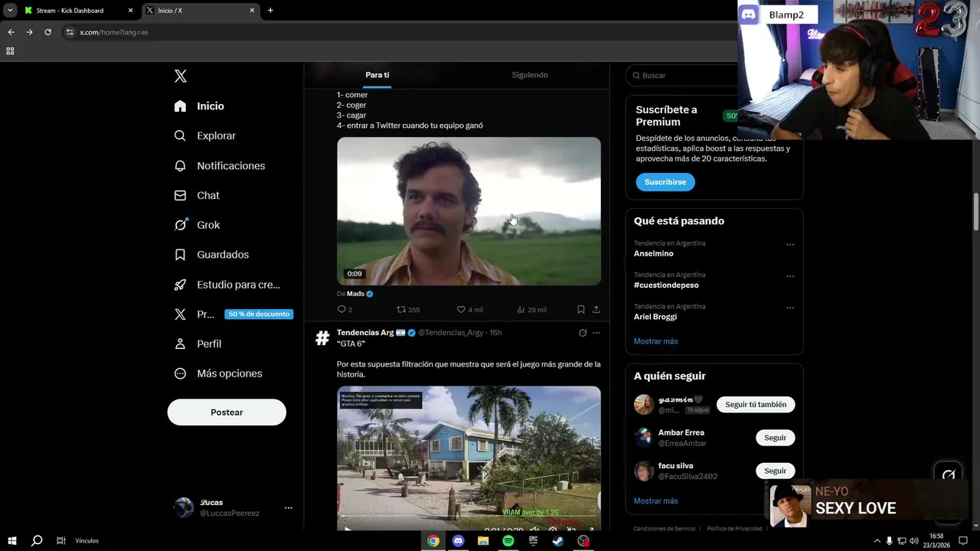
Task: Open the Anselmino trend
Action: click(x=653, y=253)
